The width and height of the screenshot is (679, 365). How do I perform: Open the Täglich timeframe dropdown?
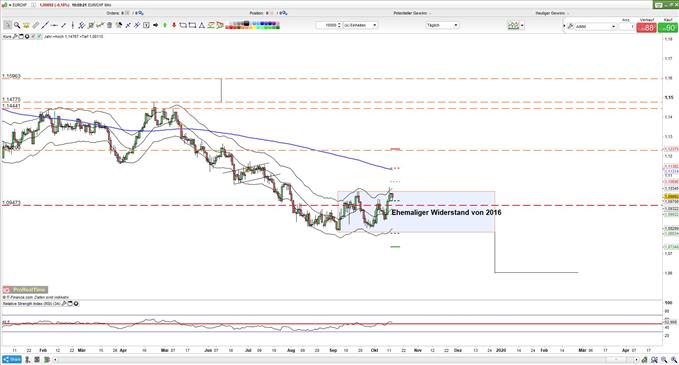point(442,25)
